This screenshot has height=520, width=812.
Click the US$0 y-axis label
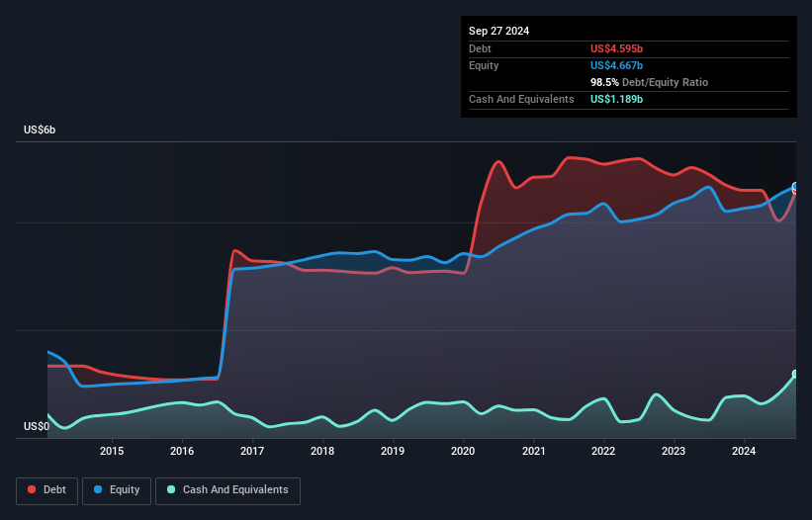[x=37, y=426]
